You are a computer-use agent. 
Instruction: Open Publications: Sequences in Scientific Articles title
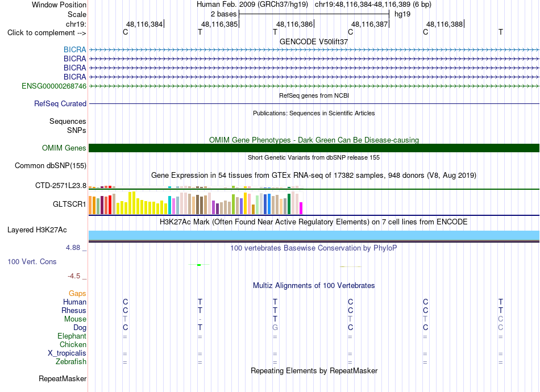pos(314,113)
